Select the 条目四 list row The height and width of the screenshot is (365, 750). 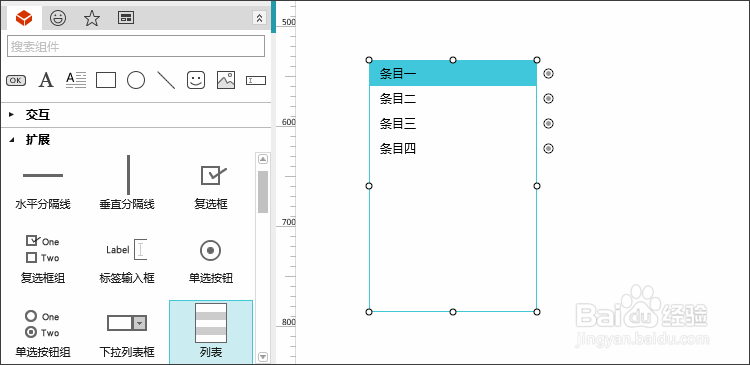point(453,148)
